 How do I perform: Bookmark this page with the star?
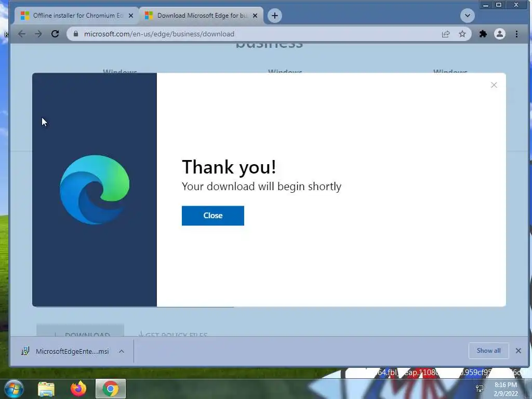tap(462, 34)
